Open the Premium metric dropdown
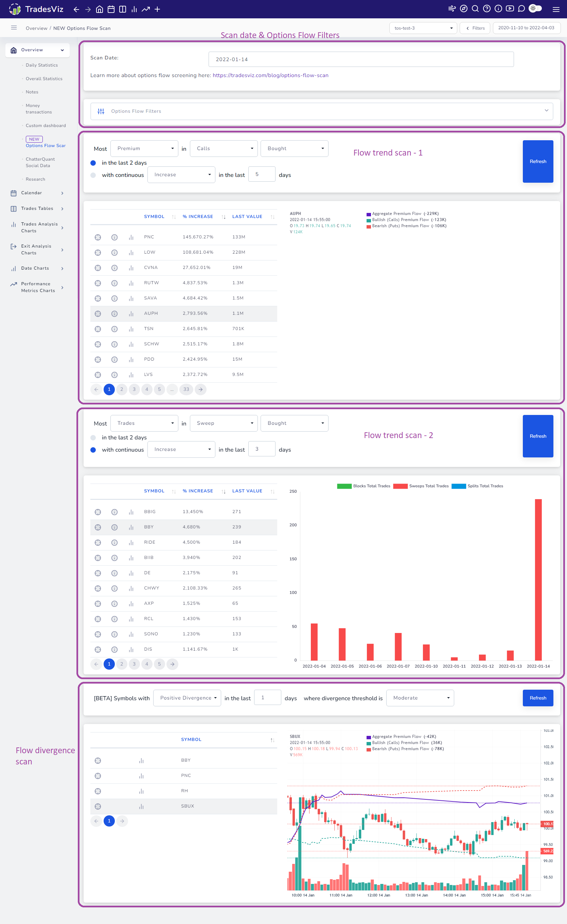Screen dimensions: 567x924 [144, 148]
